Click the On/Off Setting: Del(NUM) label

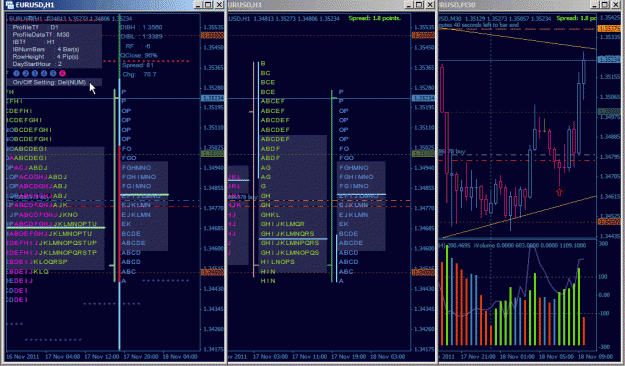click(49, 82)
